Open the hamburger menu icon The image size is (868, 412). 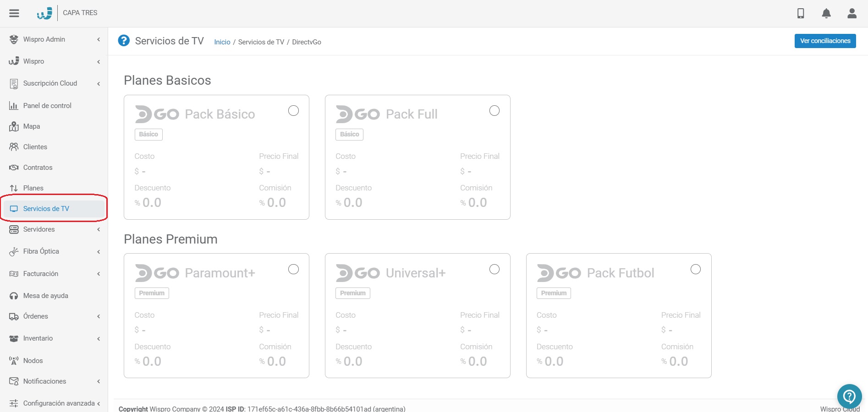click(x=14, y=13)
